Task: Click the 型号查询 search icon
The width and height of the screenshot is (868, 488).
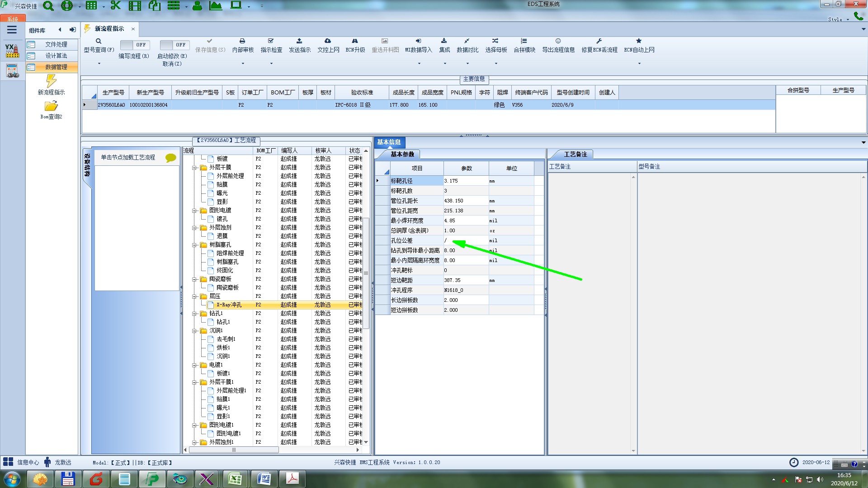Action: (x=98, y=41)
